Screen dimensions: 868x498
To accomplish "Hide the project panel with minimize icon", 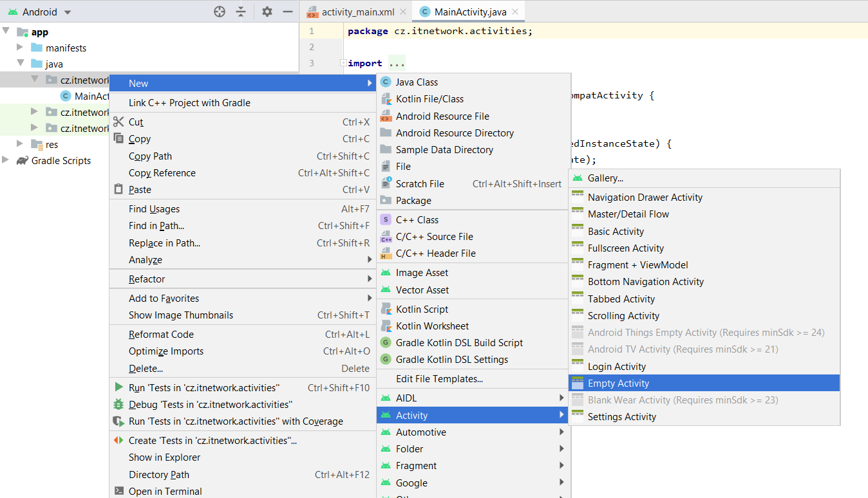I will coord(288,12).
